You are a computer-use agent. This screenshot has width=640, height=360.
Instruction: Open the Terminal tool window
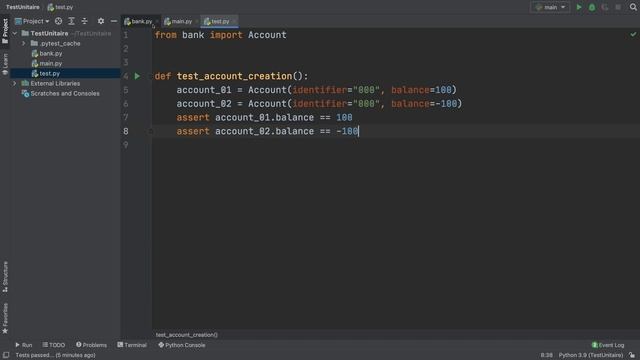click(132, 345)
